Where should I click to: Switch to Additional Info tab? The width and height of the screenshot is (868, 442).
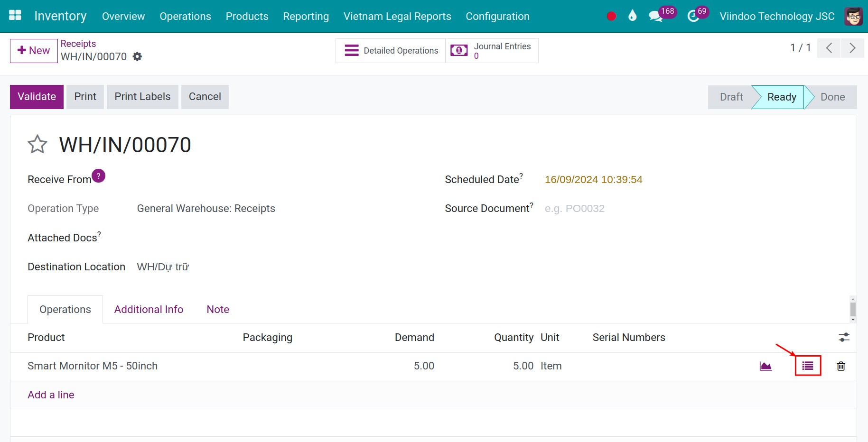click(x=149, y=309)
